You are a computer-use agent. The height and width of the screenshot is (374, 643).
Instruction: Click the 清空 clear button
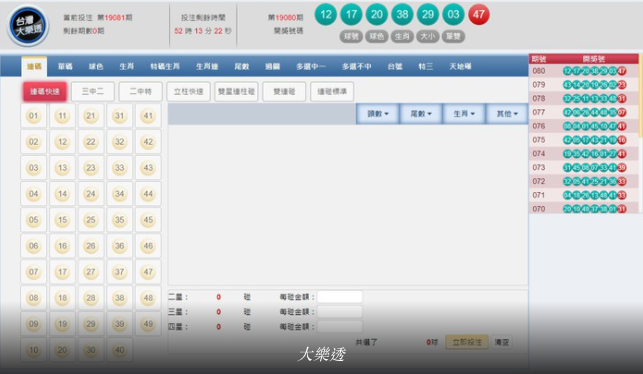[x=502, y=342]
